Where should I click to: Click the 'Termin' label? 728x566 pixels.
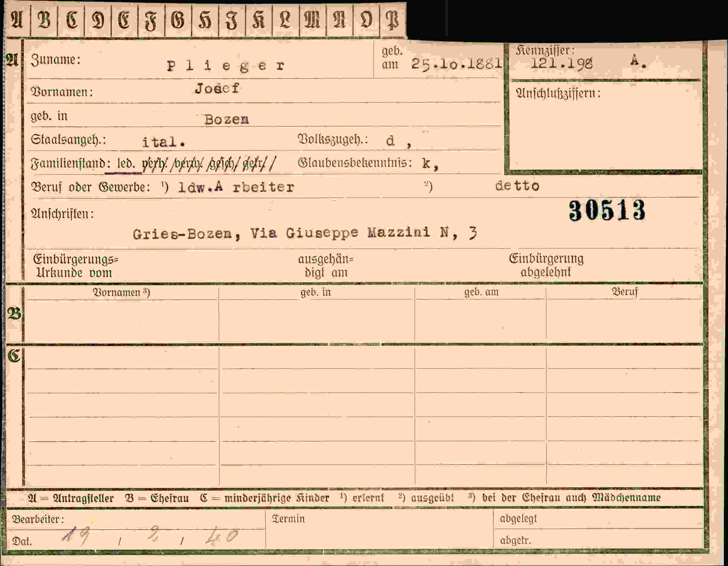pyautogui.click(x=288, y=519)
